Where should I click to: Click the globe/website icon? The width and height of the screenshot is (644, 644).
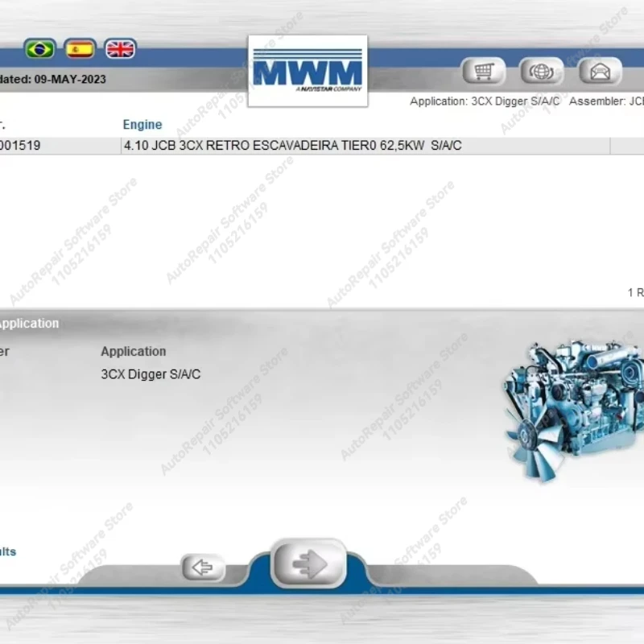click(541, 71)
